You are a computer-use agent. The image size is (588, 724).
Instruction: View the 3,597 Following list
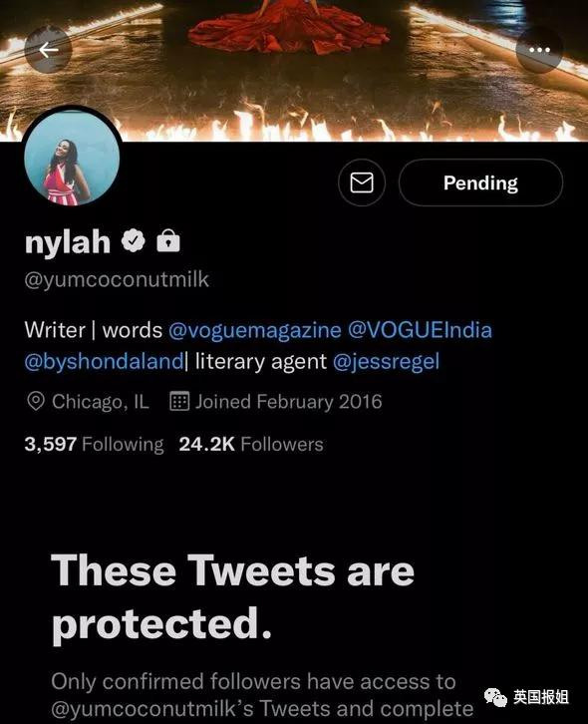[94, 444]
